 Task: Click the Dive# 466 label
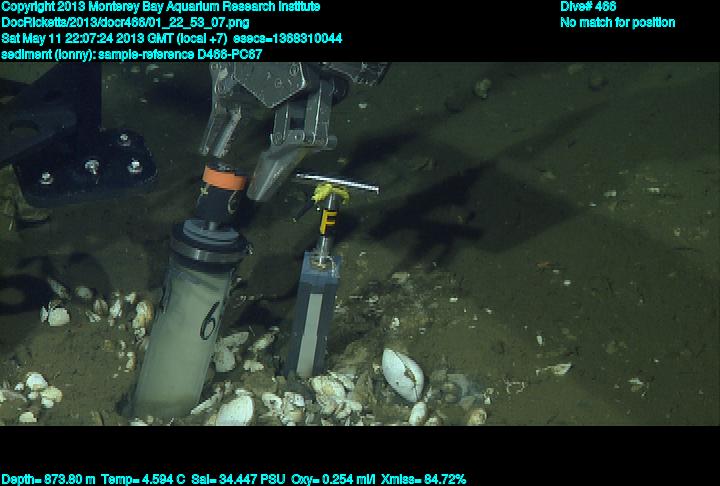coord(588,6)
